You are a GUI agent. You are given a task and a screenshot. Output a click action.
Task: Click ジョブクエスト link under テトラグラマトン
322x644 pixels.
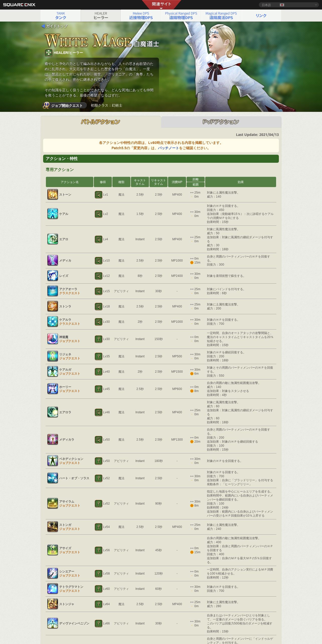pyautogui.click(x=69, y=591)
